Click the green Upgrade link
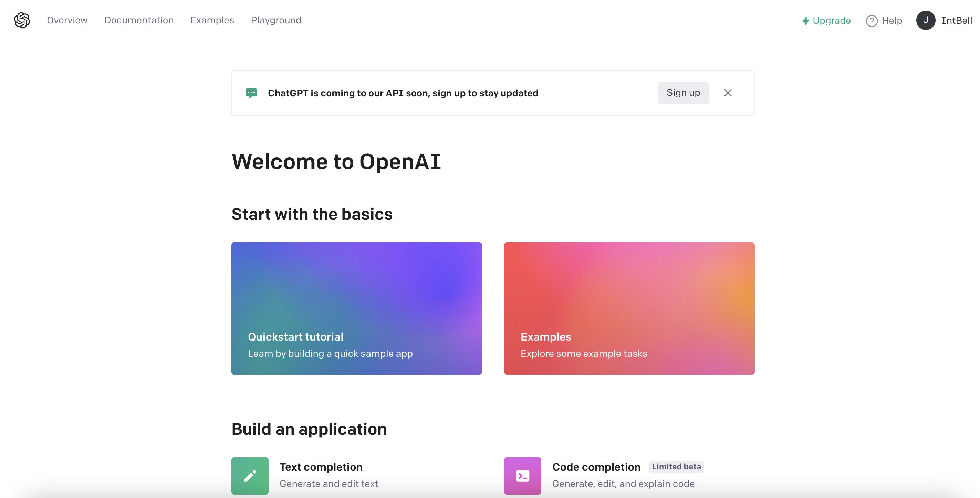The image size is (980, 498). pos(826,21)
